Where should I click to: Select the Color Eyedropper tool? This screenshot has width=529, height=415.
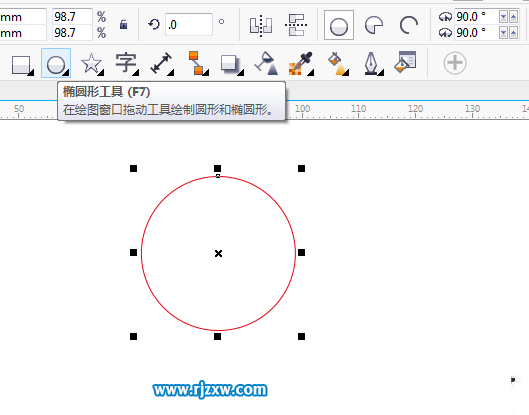pyautogui.click(x=301, y=63)
